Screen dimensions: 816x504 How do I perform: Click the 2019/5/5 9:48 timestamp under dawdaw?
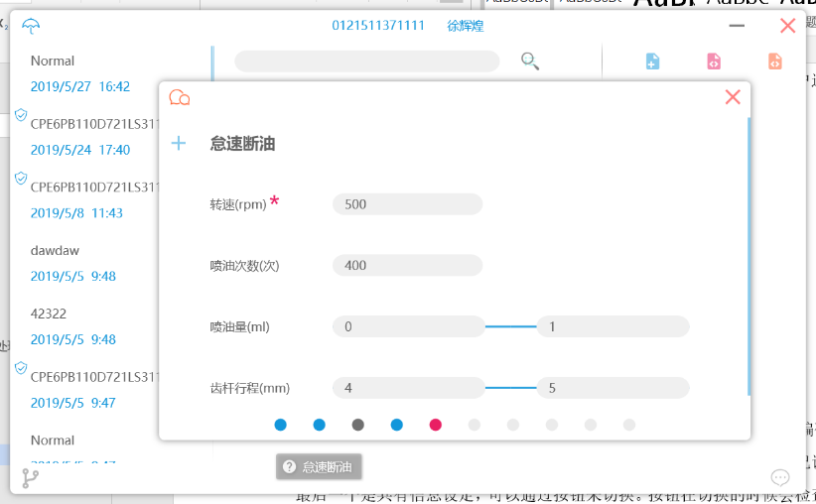tap(72, 276)
